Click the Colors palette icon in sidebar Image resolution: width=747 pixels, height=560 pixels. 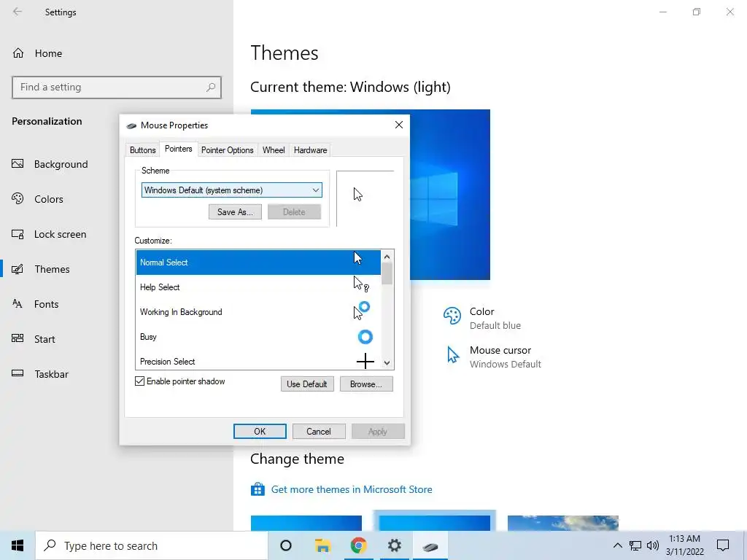(18, 198)
